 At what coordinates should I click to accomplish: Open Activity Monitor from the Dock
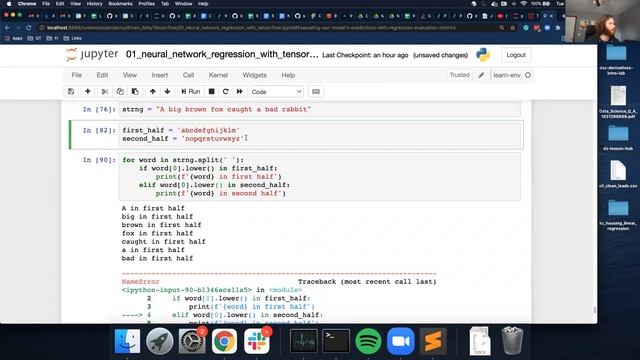[x=303, y=341]
